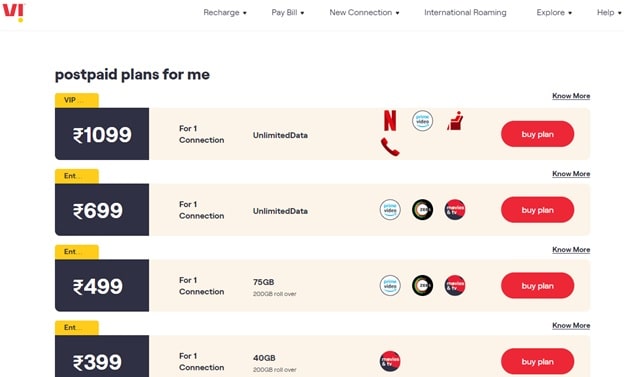Expand the Pay Bill dropdown menu
Image resolution: width=624 pixels, height=377 pixels.
coord(288,12)
